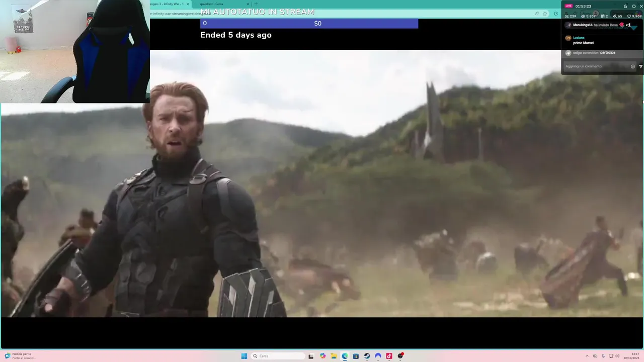
Task: Open Steam from the taskbar
Action: (367, 356)
